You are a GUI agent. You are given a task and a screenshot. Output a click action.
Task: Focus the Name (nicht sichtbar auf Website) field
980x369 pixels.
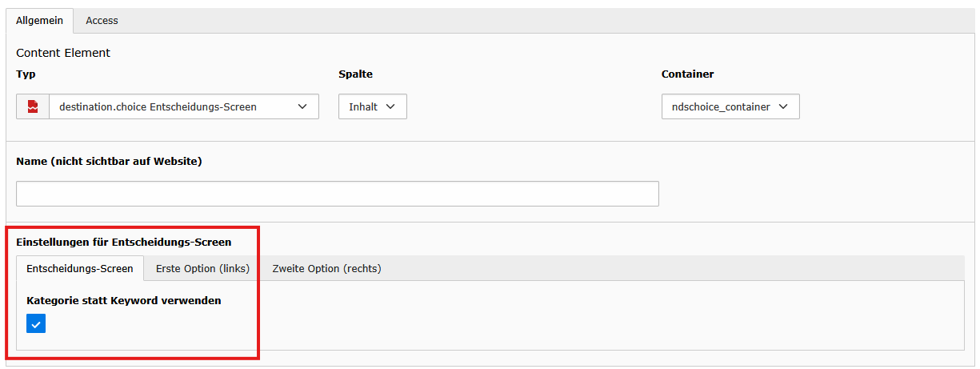tap(337, 194)
